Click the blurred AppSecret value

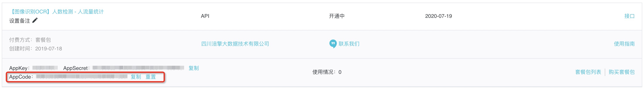(x=138, y=68)
